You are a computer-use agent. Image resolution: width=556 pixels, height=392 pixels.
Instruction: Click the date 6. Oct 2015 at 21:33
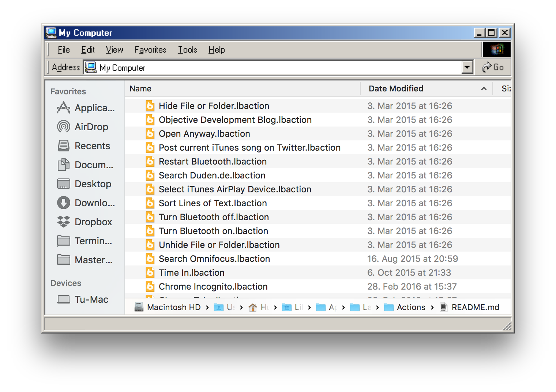coord(409,272)
